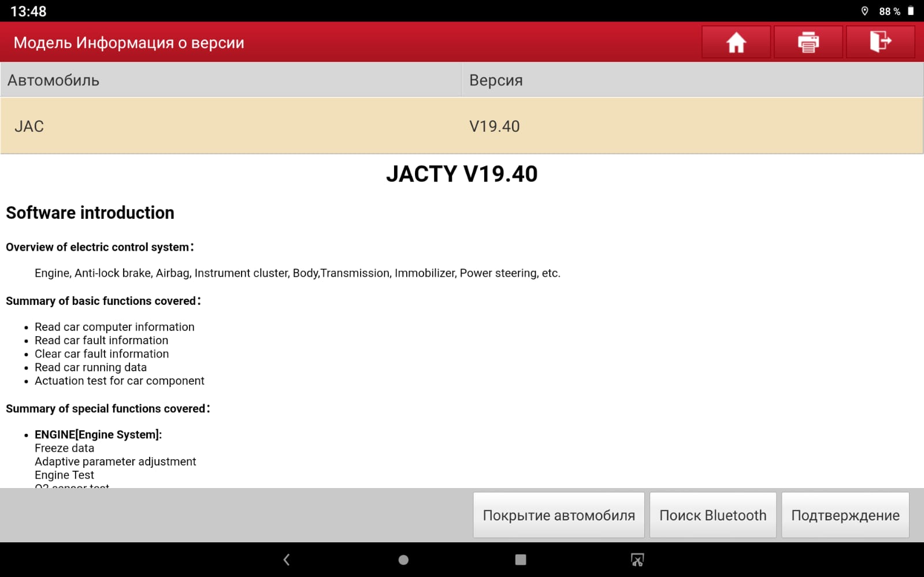The height and width of the screenshot is (577, 924).
Task: Start Поиск Bluetooth search
Action: click(713, 515)
